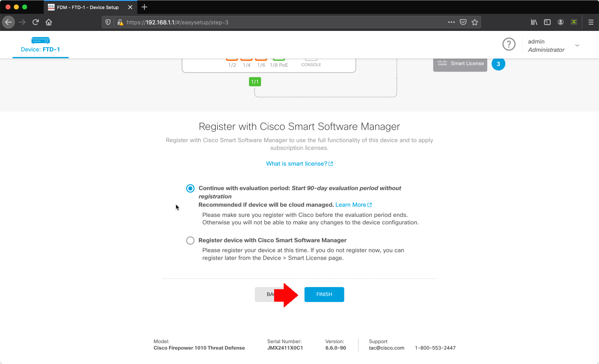599x364 pixels.
Task: Click the tracking protection shield icon
Action: [108, 22]
